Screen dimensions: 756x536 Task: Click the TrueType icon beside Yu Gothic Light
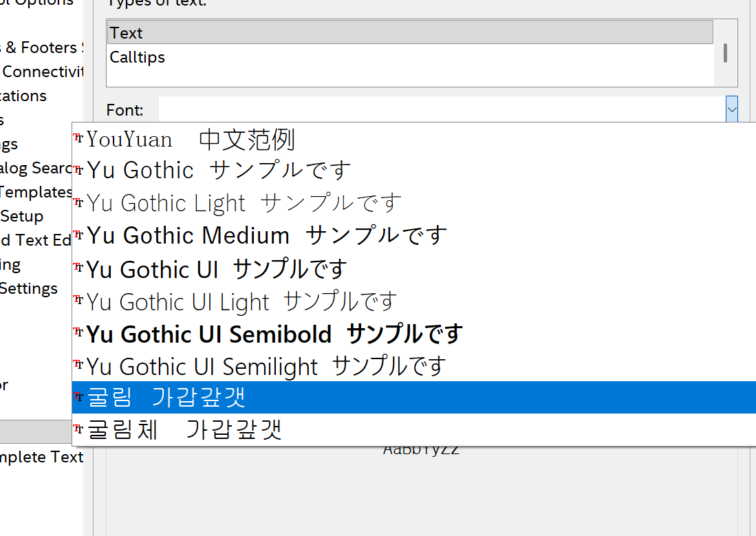[78, 203]
